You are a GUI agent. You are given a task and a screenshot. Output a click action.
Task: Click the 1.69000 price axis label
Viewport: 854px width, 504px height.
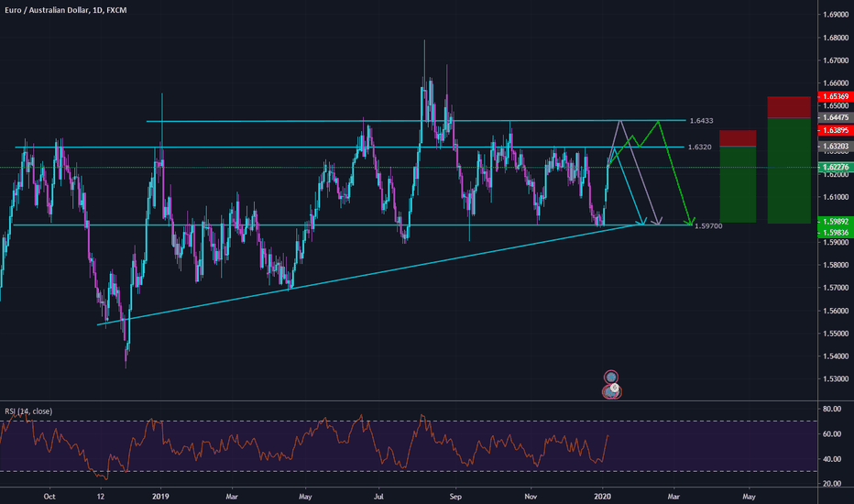(x=836, y=15)
